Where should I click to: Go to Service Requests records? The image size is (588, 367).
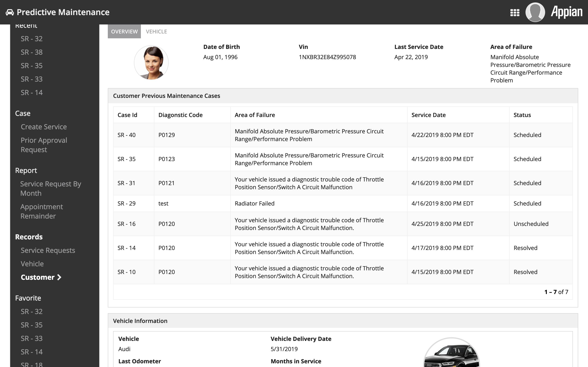coord(48,250)
